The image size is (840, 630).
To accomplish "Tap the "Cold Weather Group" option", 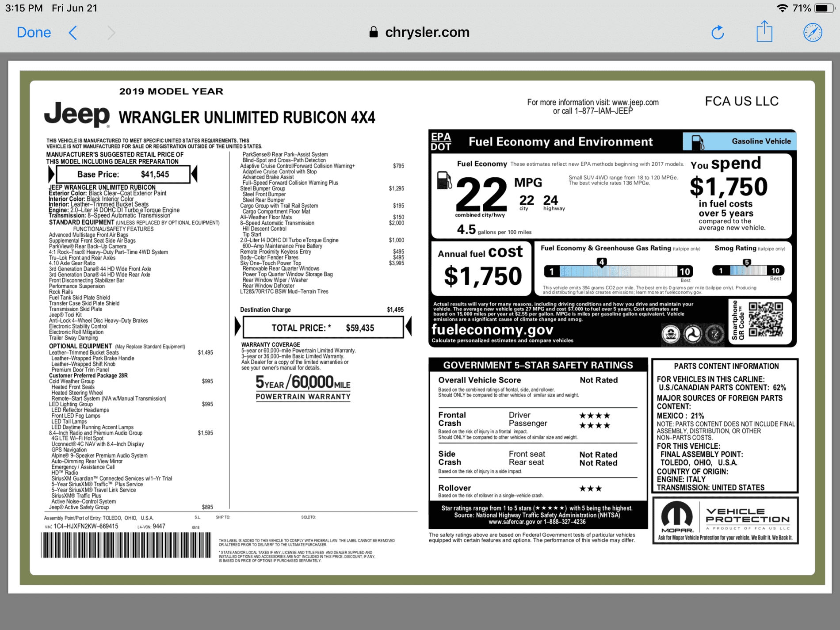I will pos(72,381).
